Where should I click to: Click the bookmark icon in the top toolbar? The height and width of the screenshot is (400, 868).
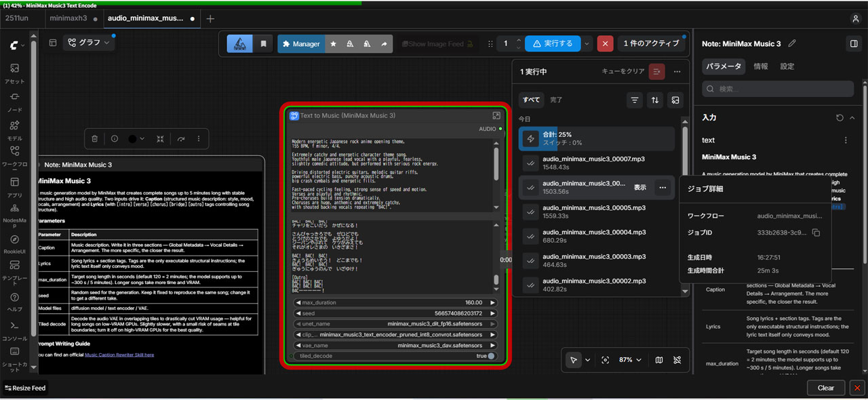(x=264, y=44)
